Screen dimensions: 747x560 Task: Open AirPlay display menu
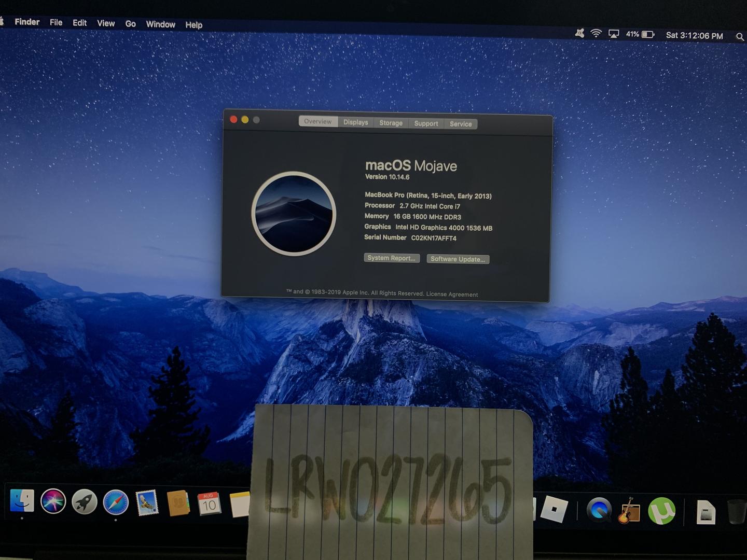614,34
